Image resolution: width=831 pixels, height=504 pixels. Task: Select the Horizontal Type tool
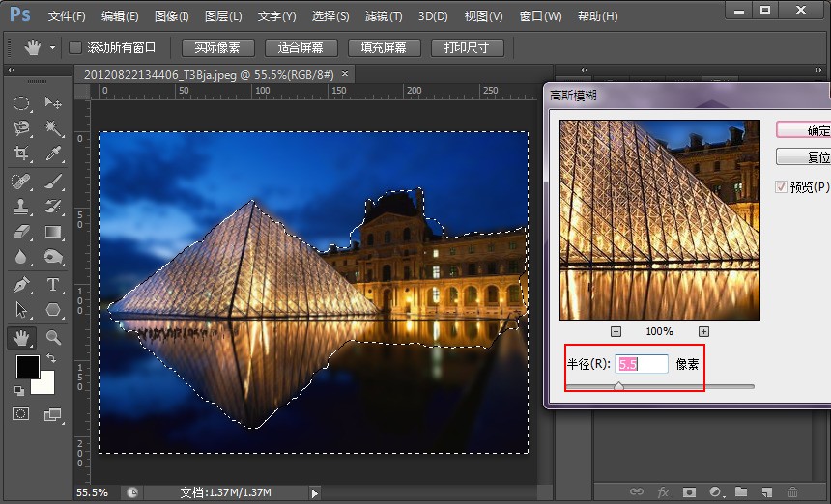(x=53, y=284)
